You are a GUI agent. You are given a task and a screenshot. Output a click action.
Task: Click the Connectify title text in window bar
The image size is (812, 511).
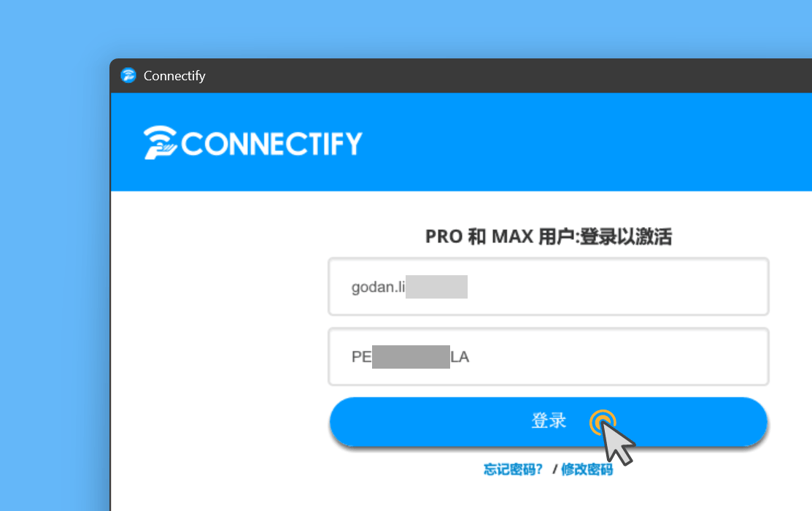[x=174, y=76]
